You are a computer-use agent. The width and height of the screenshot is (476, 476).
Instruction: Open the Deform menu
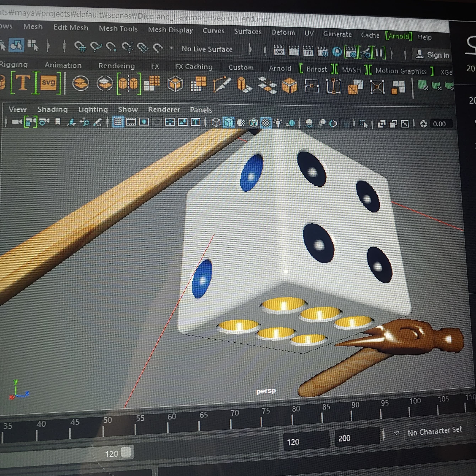pos(283,33)
